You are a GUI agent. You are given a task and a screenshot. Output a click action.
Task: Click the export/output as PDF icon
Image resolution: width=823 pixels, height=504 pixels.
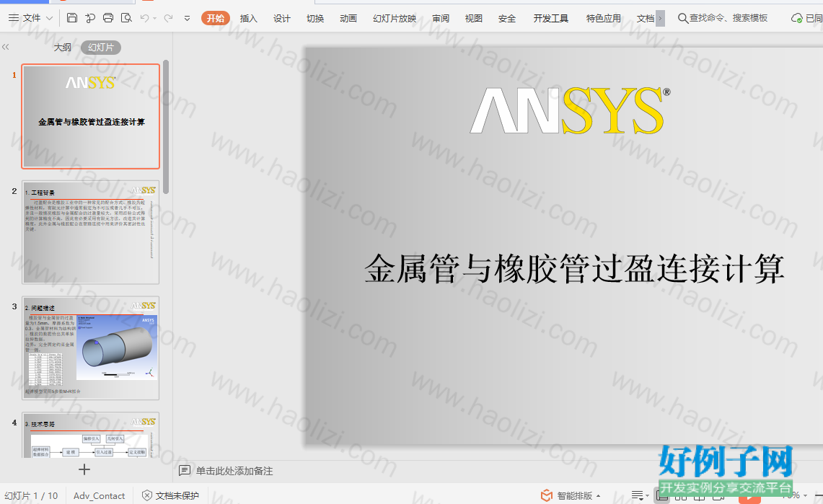90,18
